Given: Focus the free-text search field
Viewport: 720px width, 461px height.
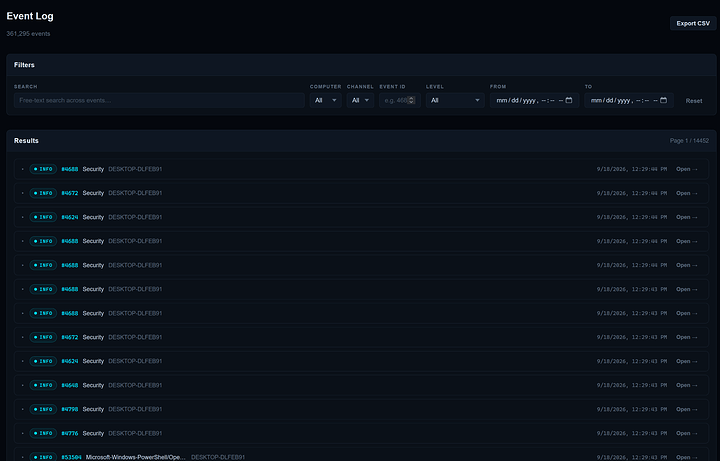Looking at the screenshot, I should [159, 100].
